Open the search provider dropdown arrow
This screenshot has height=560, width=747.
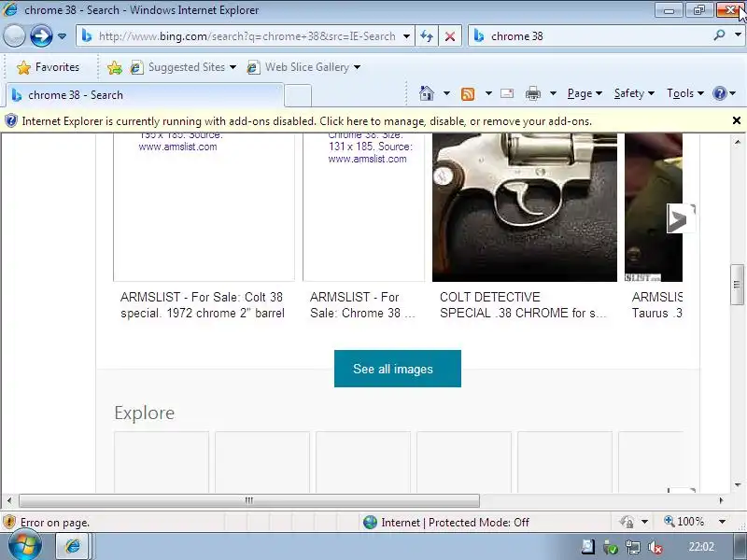(738, 35)
